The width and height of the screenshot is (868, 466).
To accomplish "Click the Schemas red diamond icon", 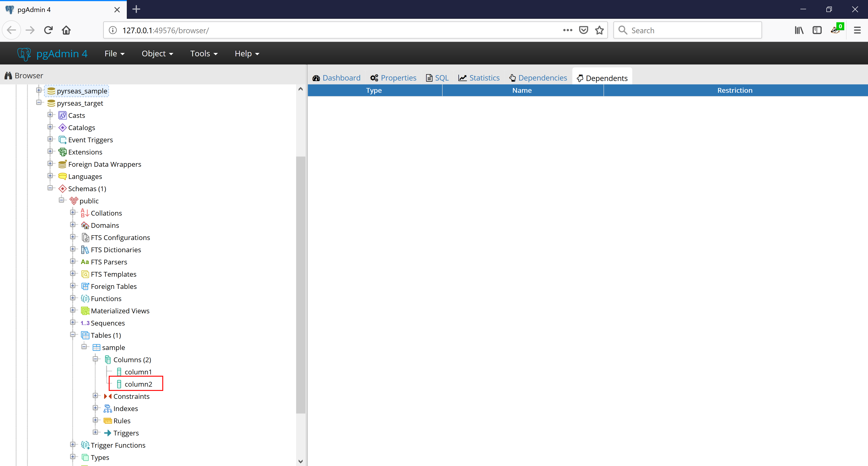I will pyautogui.click(x=62, y=188).
